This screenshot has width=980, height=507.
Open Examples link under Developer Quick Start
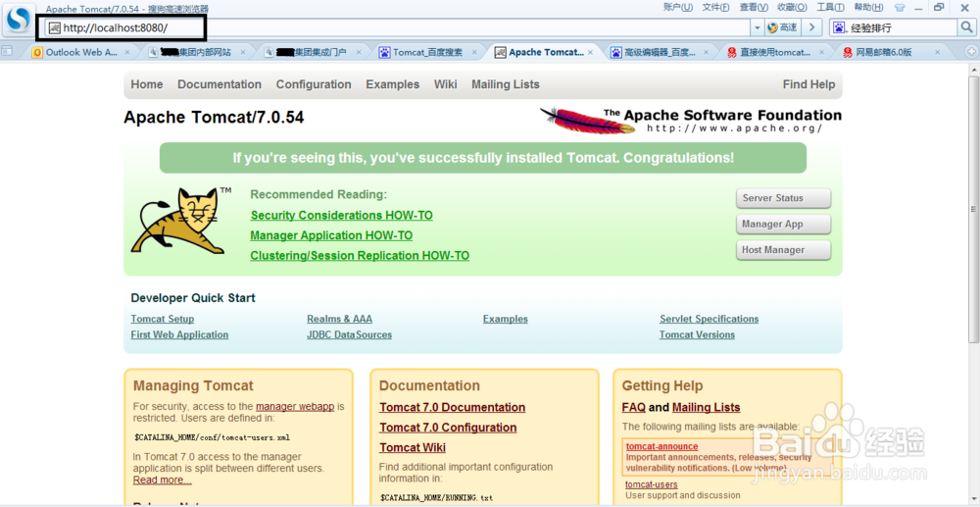[x=505, y=319]
